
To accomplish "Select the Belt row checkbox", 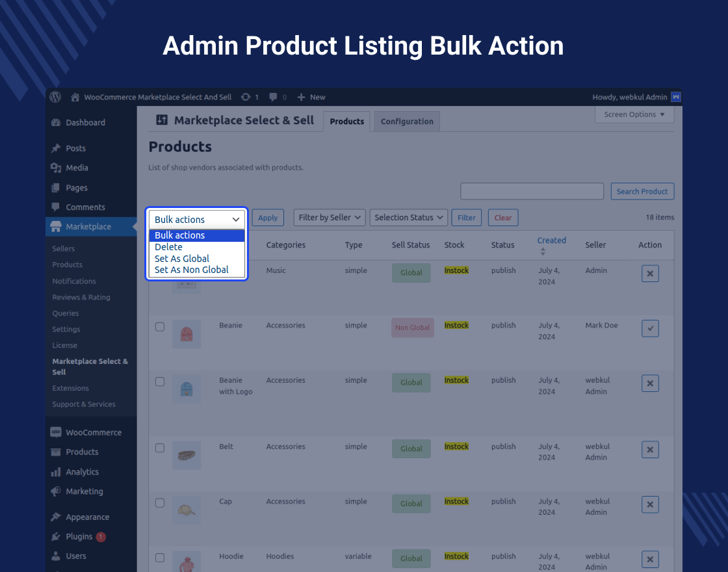I will (160, 448).
